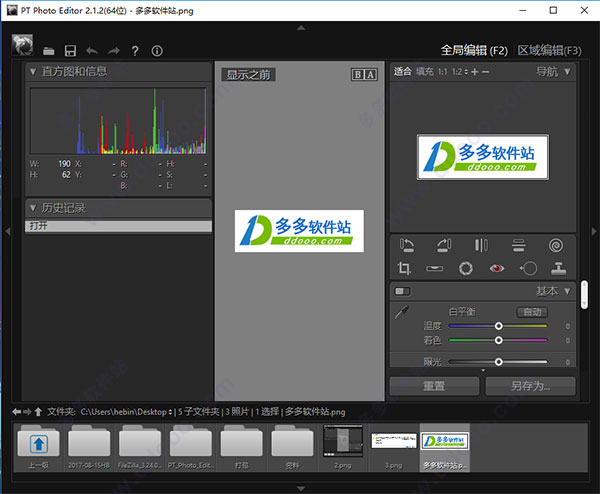Image resolution: width=600 pixels, height=494 pixels.
Task: Open the 资料 folder
Action: pyautogui.click(x=292, y=447)
